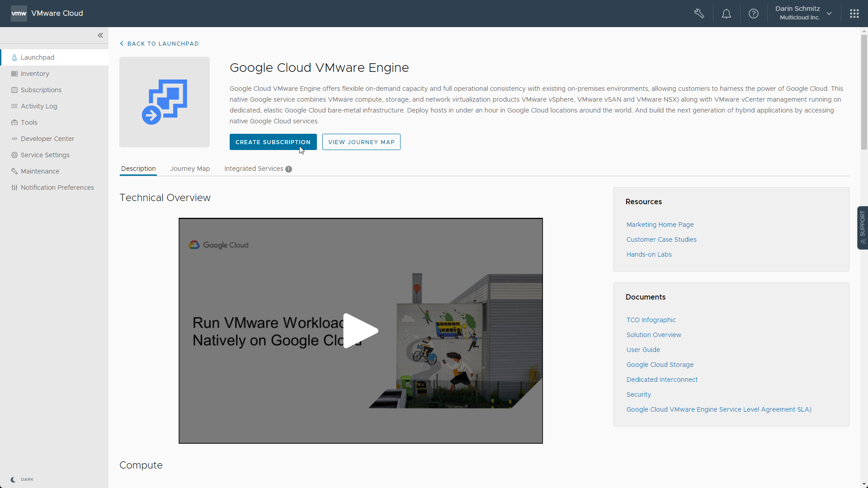Click the Subscriptions sidebar icon
Screen dimensions: 868x488
(x=14, y=90)
